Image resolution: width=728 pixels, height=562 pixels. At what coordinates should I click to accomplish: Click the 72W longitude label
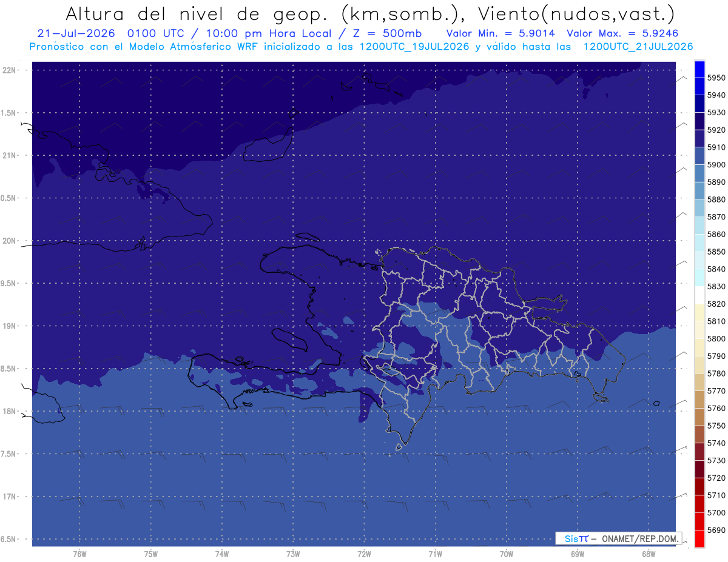[x=364, y=554]
